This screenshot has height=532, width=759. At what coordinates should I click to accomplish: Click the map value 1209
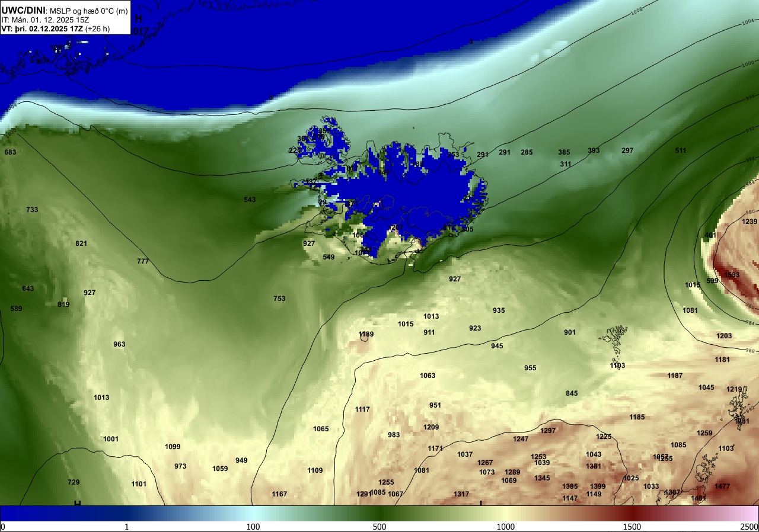tap(431, 427)
